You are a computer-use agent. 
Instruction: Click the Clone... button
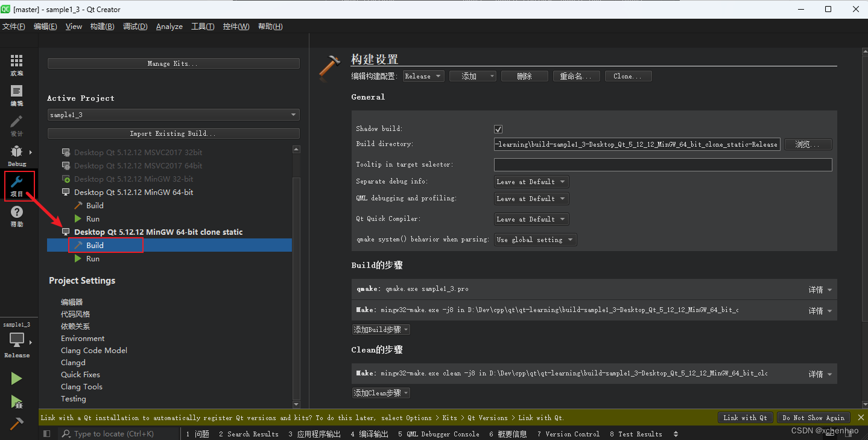point(629,76)
